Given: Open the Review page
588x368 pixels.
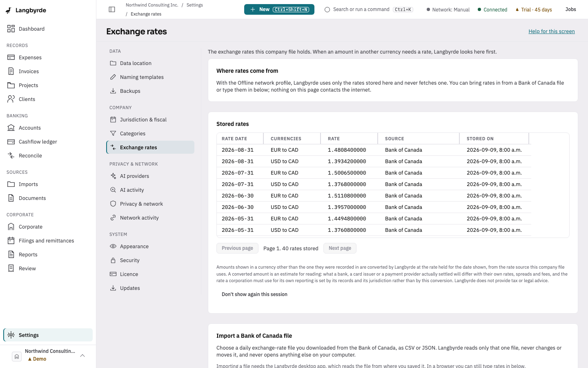Looking at the screenshot, I should [48, 269].
